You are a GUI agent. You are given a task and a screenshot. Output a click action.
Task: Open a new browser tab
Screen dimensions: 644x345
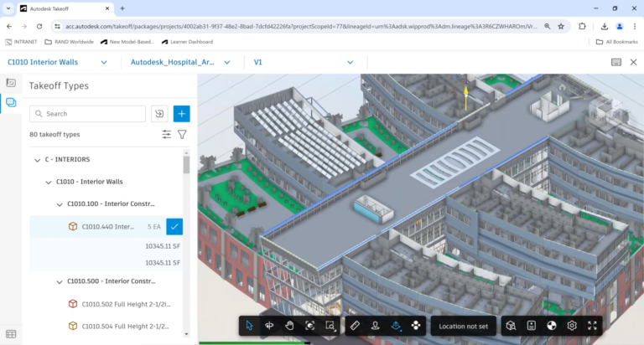point(122,8)
